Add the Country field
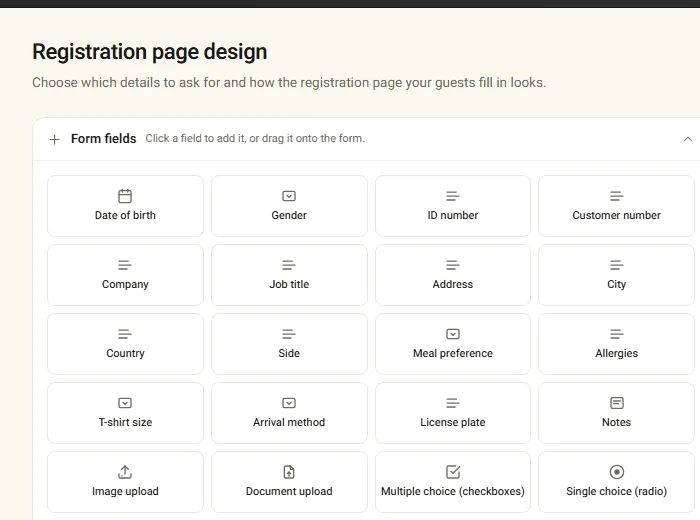The image size is (700, 520). tap(125, 344)
